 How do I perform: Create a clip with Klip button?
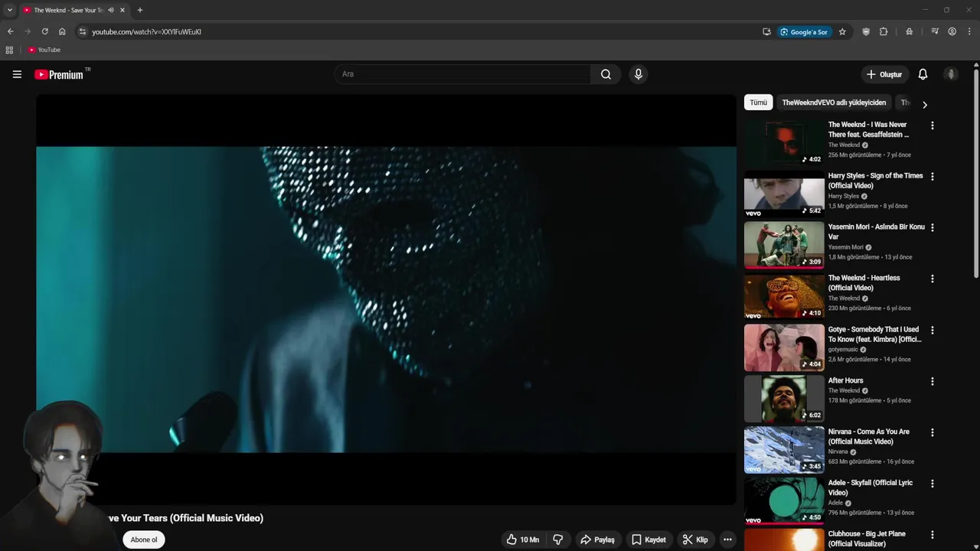[695, 540]
